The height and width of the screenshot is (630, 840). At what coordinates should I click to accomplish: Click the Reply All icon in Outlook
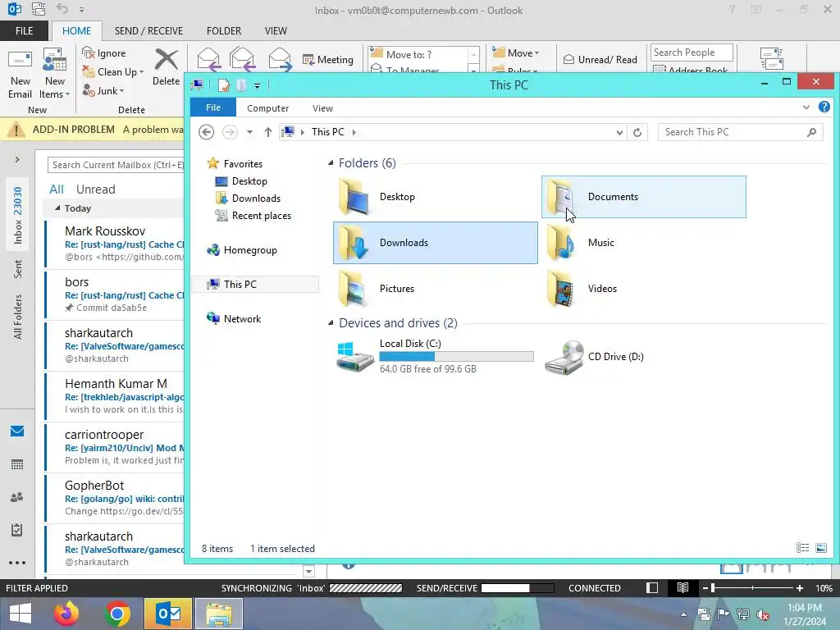click(x=242, y=59)
